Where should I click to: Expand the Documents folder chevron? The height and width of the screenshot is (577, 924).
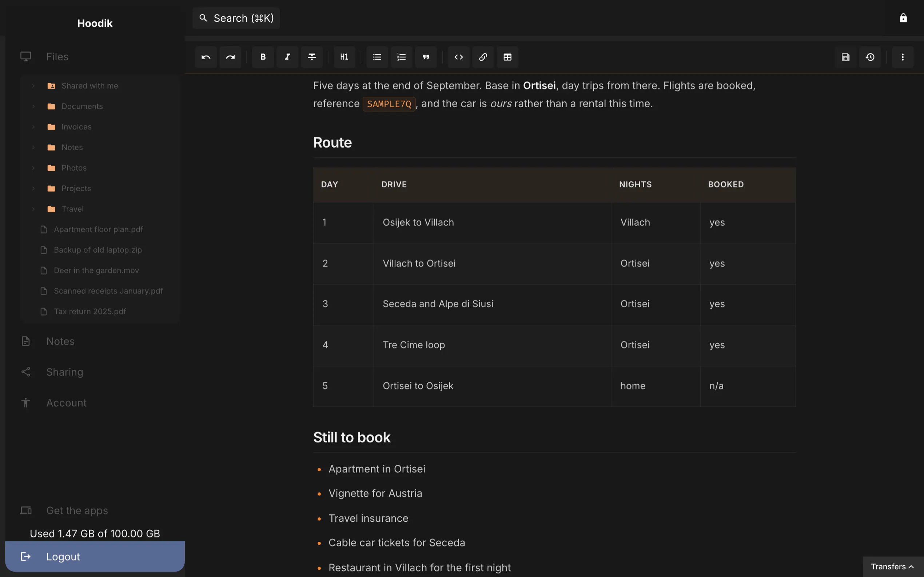(33, 106)
